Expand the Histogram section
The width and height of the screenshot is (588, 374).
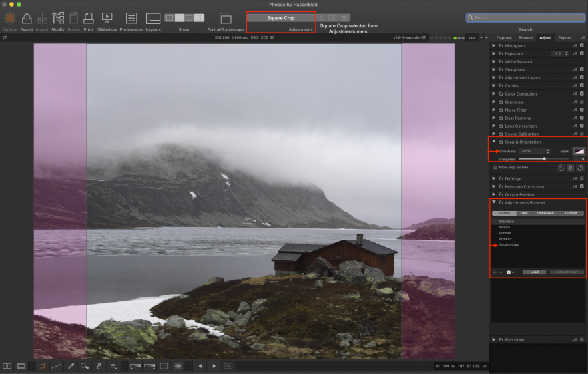pyautogui.click(x=493, y=46)
